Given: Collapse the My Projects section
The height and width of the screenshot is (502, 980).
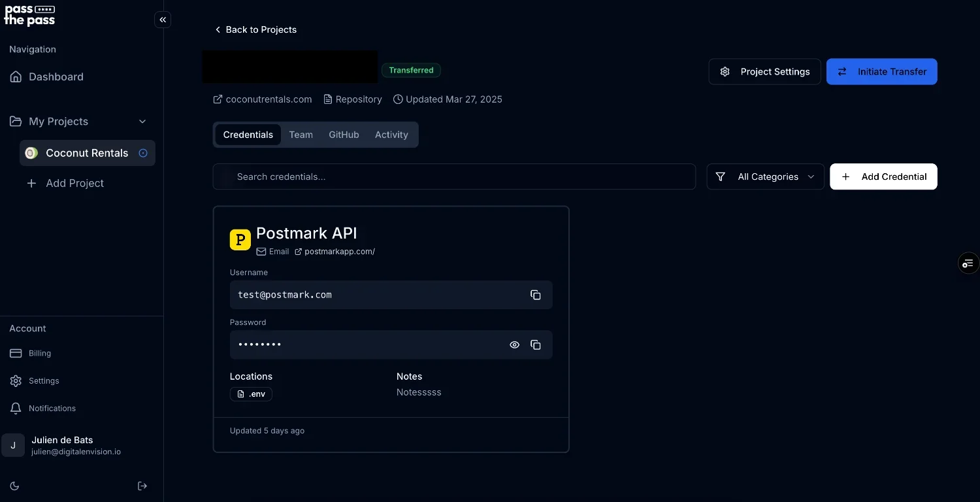Looking at the screenshot, I should tap(142, 122).
